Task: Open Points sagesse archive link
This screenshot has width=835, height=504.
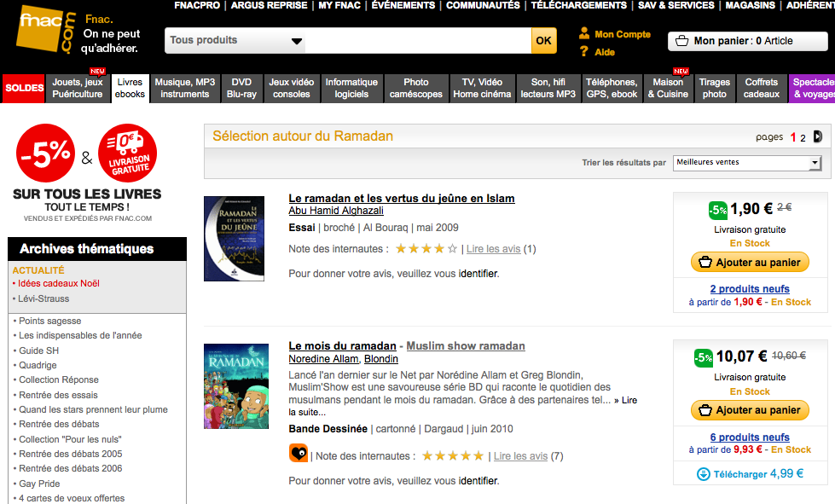Action: point(50,321)
